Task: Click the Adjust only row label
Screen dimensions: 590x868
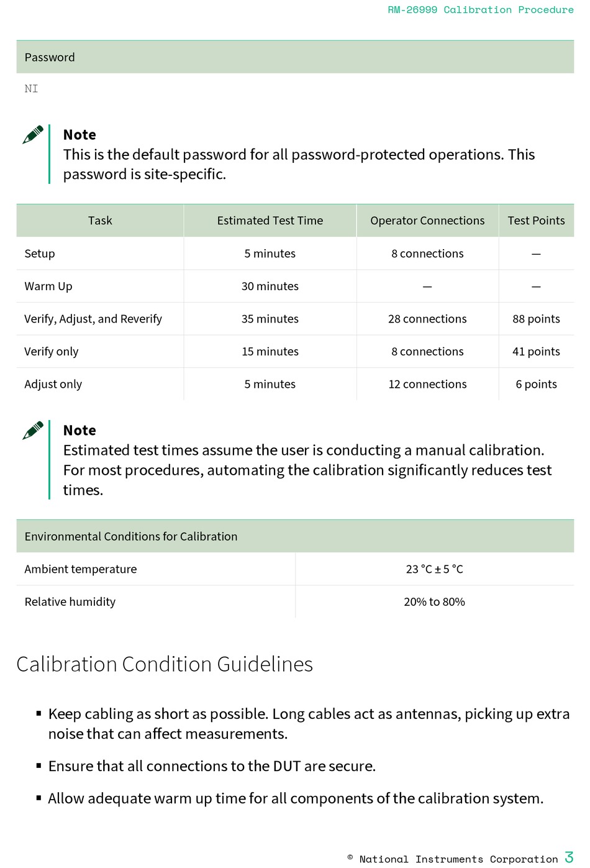Action: tap(53, 385)
